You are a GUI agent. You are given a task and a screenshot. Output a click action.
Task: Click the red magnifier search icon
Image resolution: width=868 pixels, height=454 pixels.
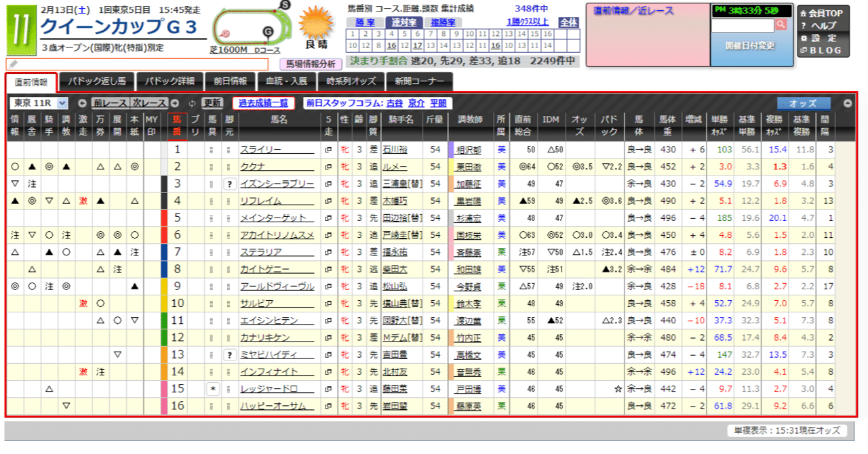click(x=781, y=26)
